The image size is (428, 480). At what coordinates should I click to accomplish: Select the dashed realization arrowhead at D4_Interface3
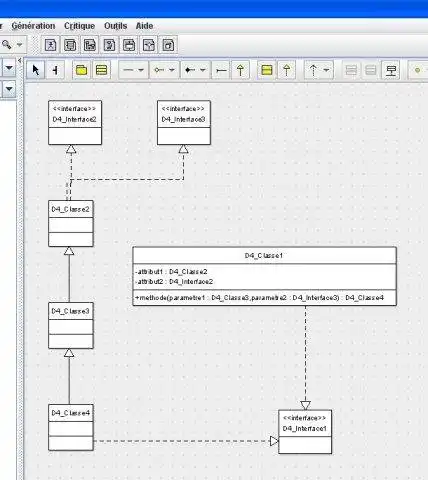[183, 149]
